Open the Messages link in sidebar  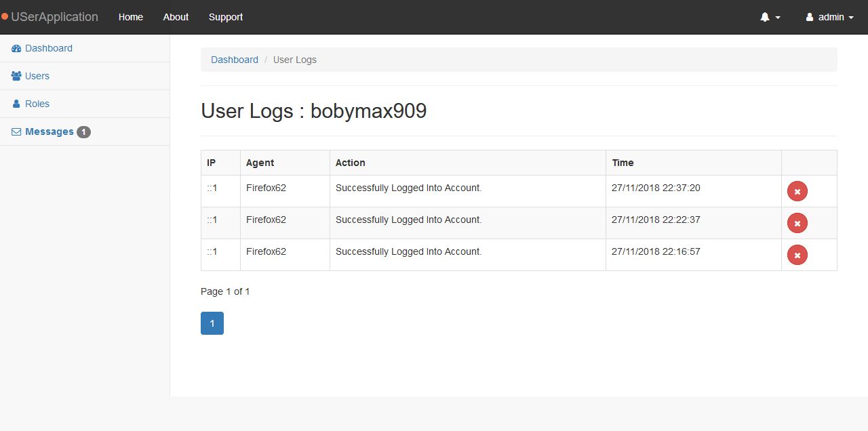point(49,131)
